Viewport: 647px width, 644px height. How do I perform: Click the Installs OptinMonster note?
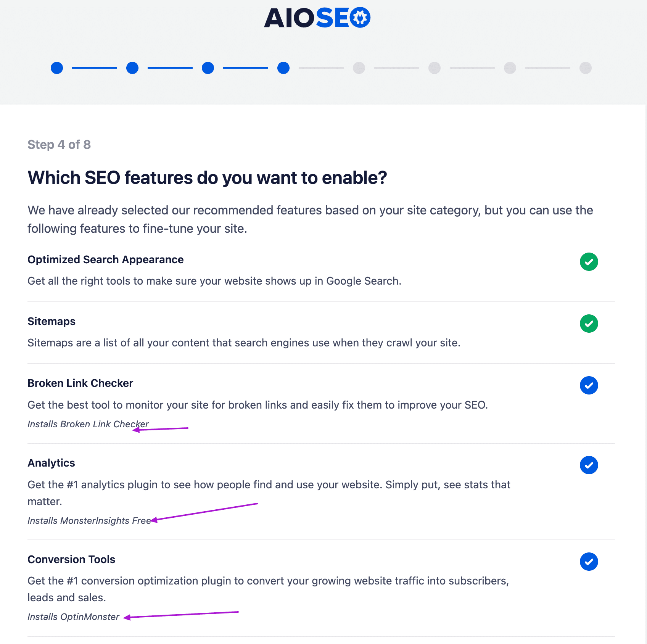pyautogui.click(x=73, y=616)
